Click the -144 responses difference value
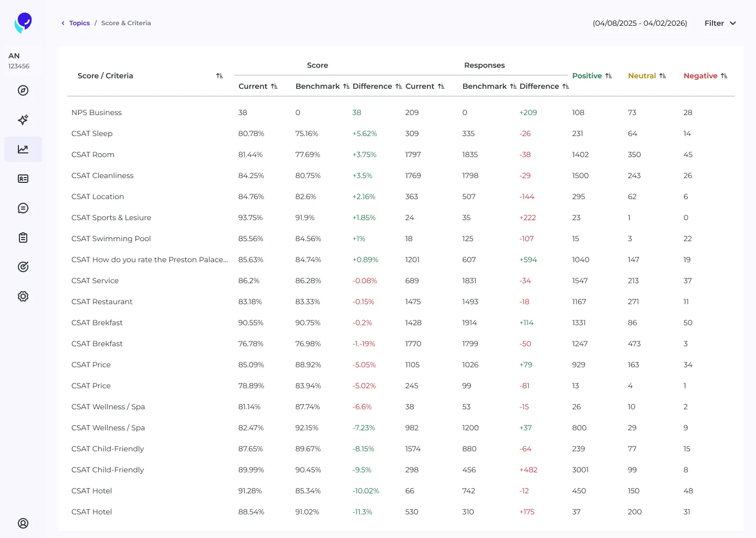The height and width of the screenshot is (538, 756). pyautogui.click(x=527, y=196)
